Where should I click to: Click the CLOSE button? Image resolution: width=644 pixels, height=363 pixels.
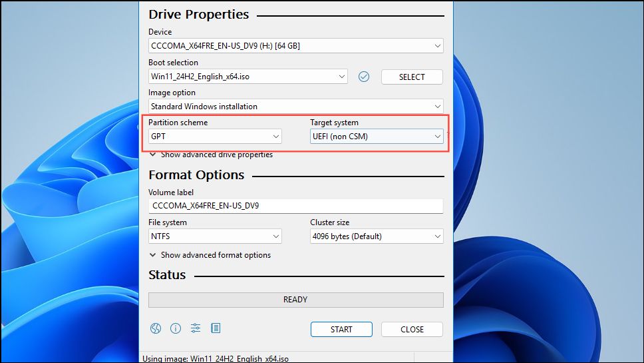(x=412, y=329)
